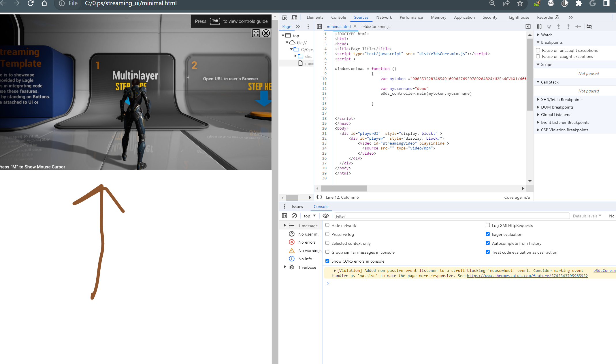Create live expression eye icon
The image size is (616, 364).
tap(326, 216)
